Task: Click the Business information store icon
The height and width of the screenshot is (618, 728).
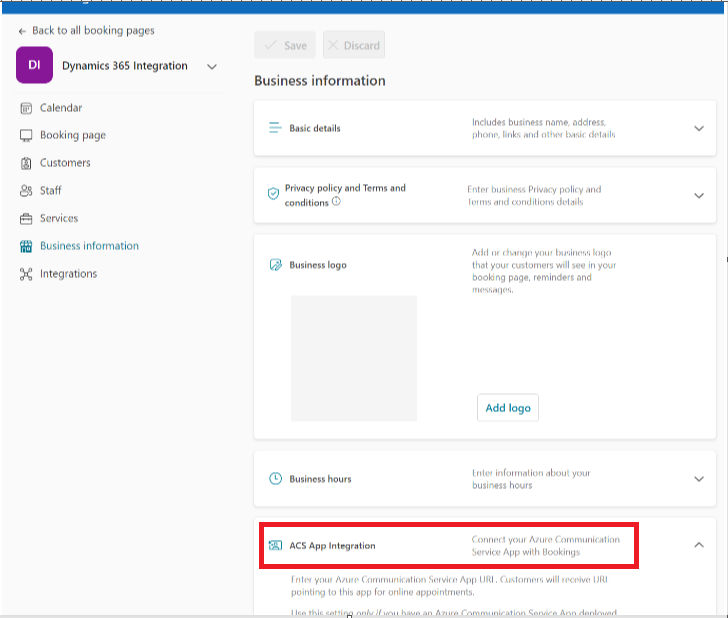Action: click(26, 246)
